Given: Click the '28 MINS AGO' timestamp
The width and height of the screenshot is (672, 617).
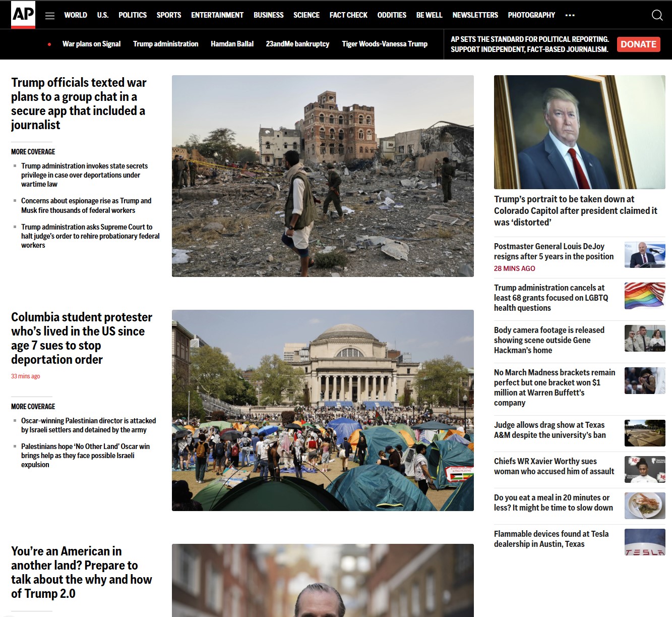Looking at the screenshot, I should 515,268.
